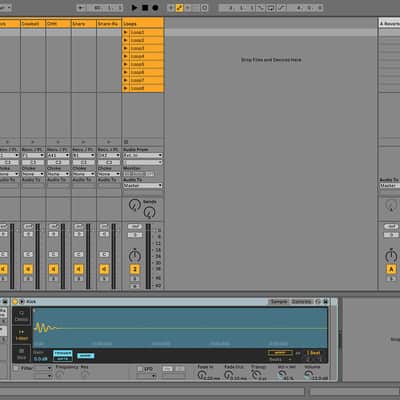This screenshot has height=400, width=400.
Task: Select Simpler Slice playback mode
Action: click(x=21, y=353)
